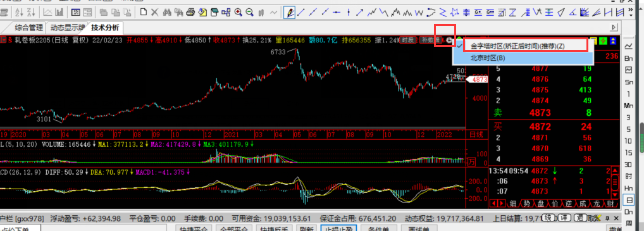Toggle the 时段 button in chart header
This screenshot has height=231, width=644.
pos(408,41)
